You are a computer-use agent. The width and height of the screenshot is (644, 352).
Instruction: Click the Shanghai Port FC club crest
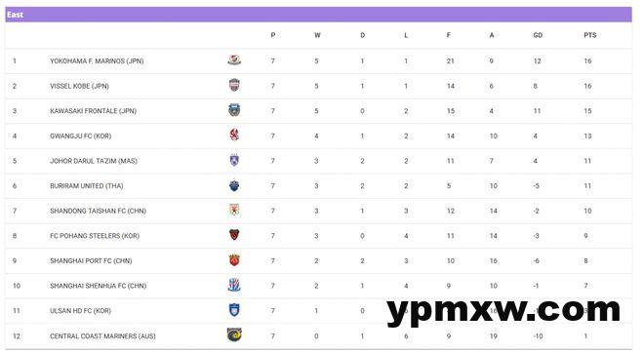tap(234, 260)
